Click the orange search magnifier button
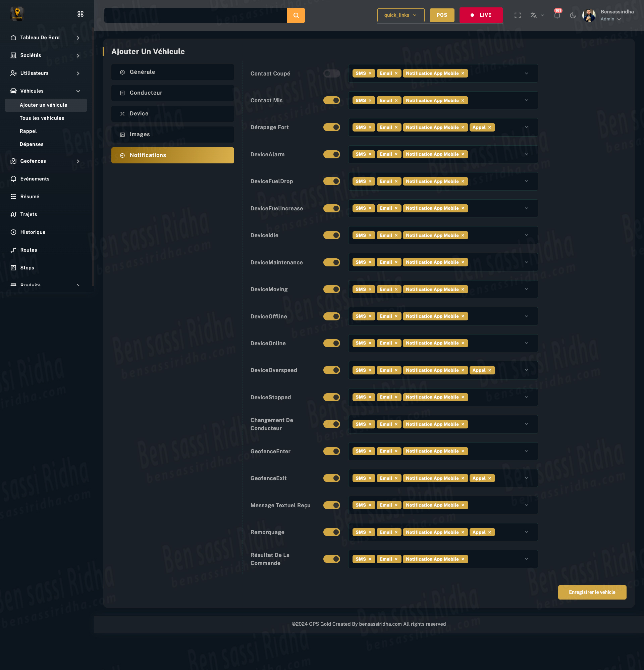Screen dimensions: 644x670 [x=296, y=15]
